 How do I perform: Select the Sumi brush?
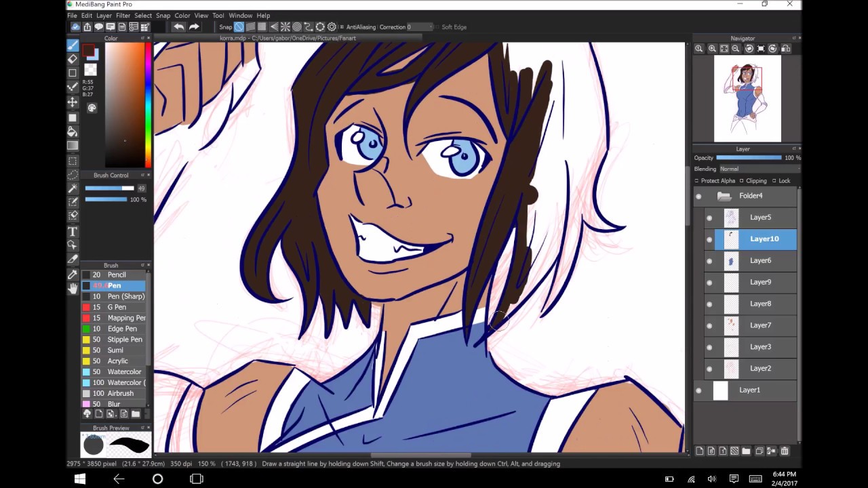[113, 350]
